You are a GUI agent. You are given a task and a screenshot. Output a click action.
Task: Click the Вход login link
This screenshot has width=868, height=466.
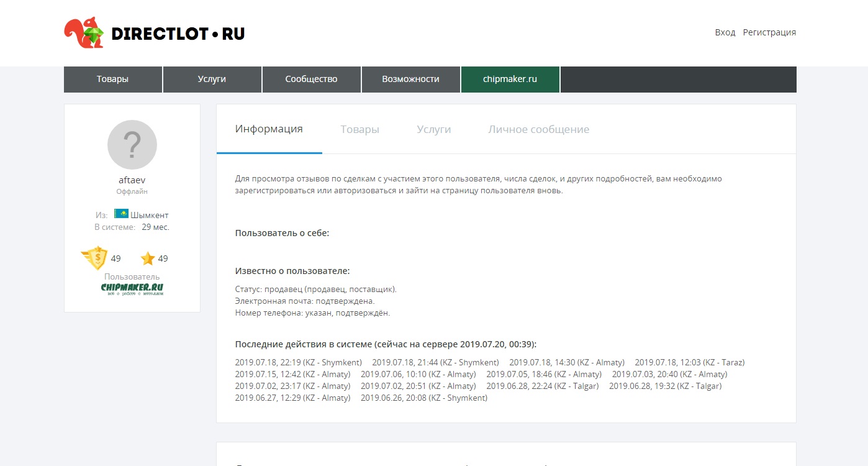[725, 32]
